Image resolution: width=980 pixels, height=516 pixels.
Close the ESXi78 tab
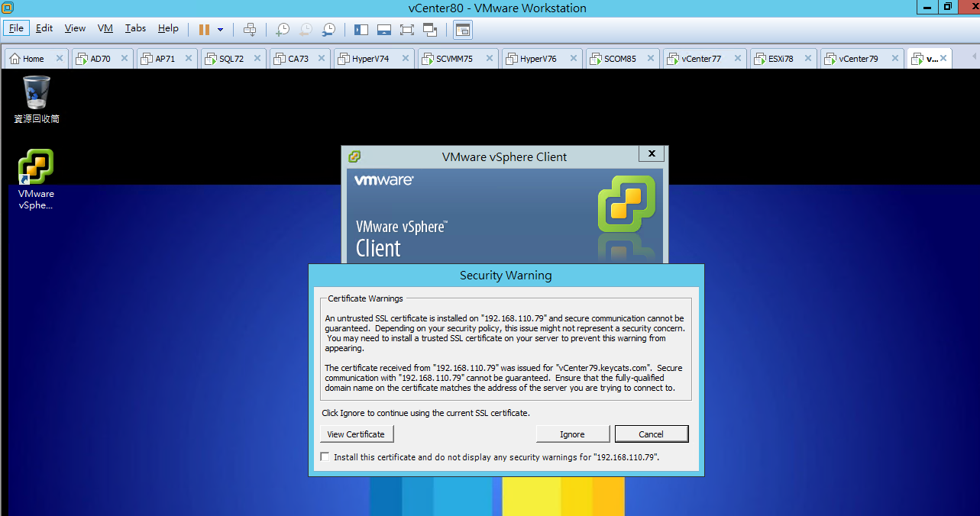pos(807,58)
